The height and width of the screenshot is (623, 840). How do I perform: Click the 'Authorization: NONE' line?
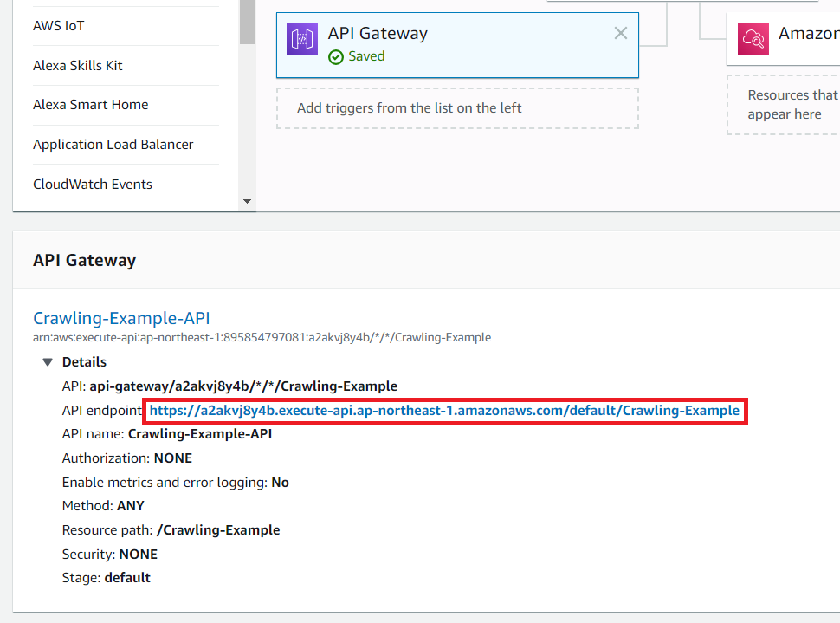(x=127, y=458)
